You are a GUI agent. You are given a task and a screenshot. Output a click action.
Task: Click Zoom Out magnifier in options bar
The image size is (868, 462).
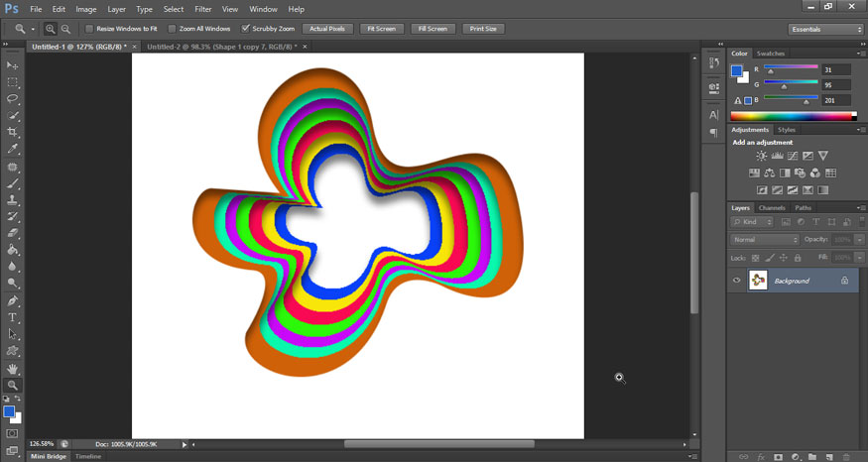click(x=65, y=29)
